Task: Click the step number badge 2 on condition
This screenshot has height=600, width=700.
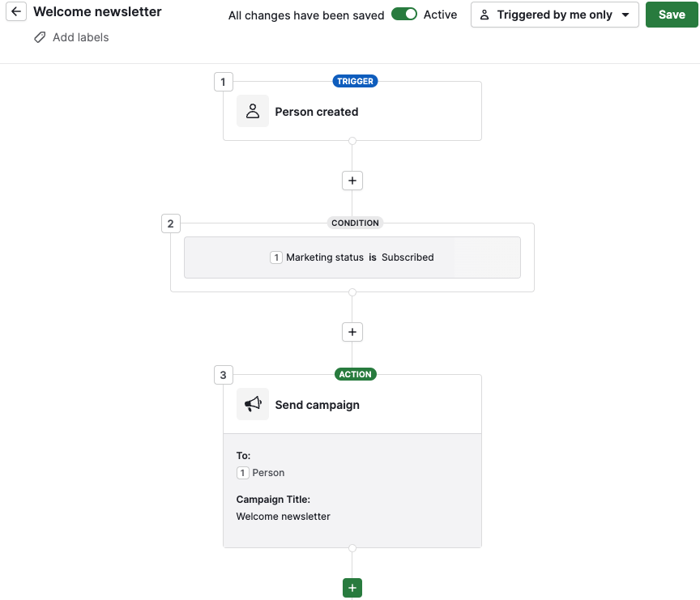Action: 170,223
